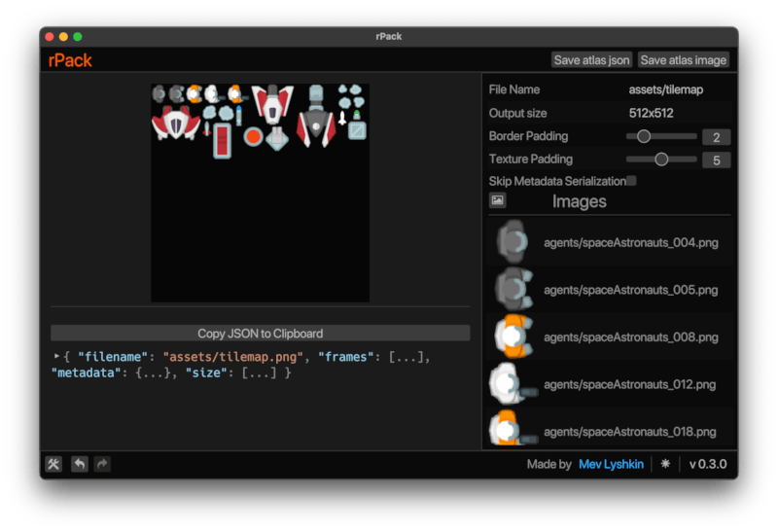778x532 pixels.
Task: Open the Mev Lyshkin author link
Action: (611, 464)
